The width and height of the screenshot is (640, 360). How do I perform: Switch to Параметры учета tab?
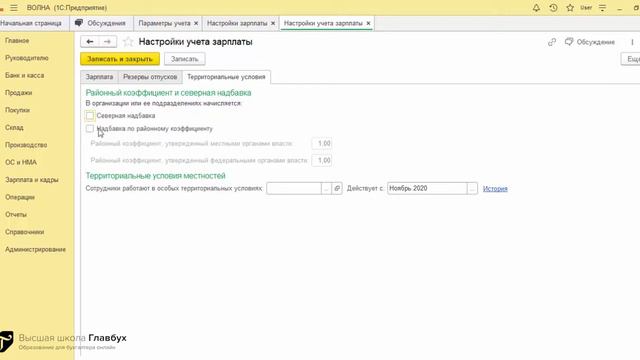164,23
